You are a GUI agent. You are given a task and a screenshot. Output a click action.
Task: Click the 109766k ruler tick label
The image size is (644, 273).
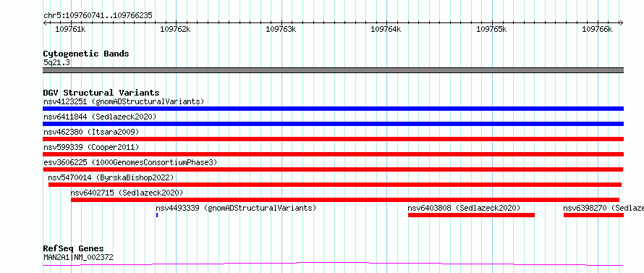[x=597, y=29]
